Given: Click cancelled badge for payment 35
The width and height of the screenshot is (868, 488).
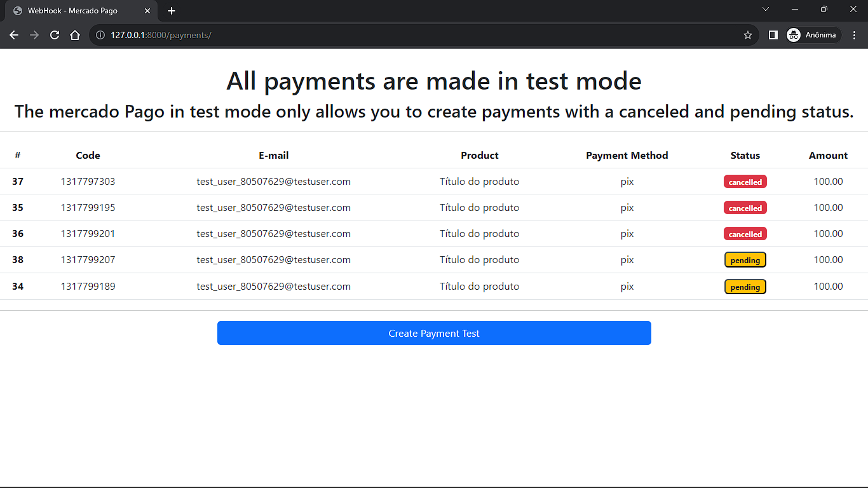Looking at the screenshot, I should [x=745, y=208].
